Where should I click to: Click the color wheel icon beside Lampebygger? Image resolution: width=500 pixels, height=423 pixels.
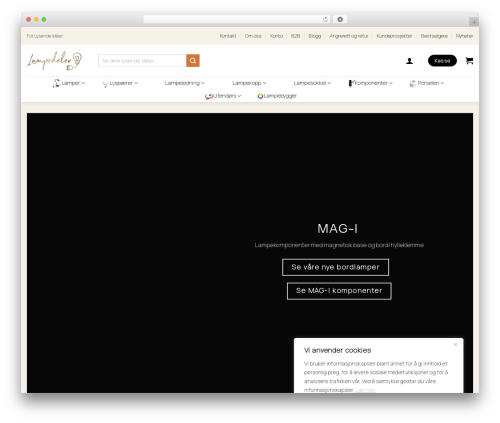click(x=260, y=96)
